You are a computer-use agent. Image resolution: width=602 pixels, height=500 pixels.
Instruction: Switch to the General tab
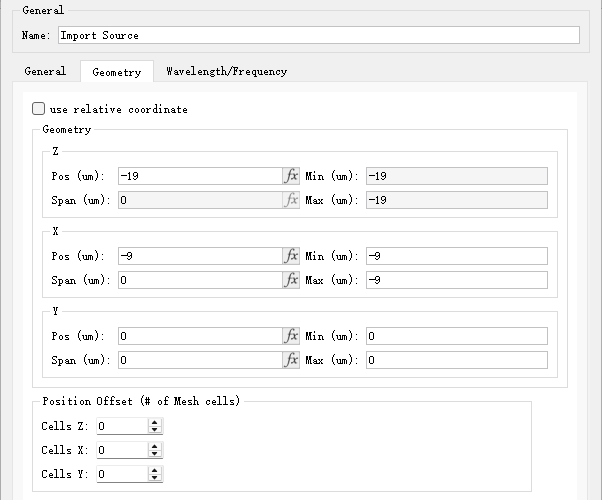(x=45, y=71)
